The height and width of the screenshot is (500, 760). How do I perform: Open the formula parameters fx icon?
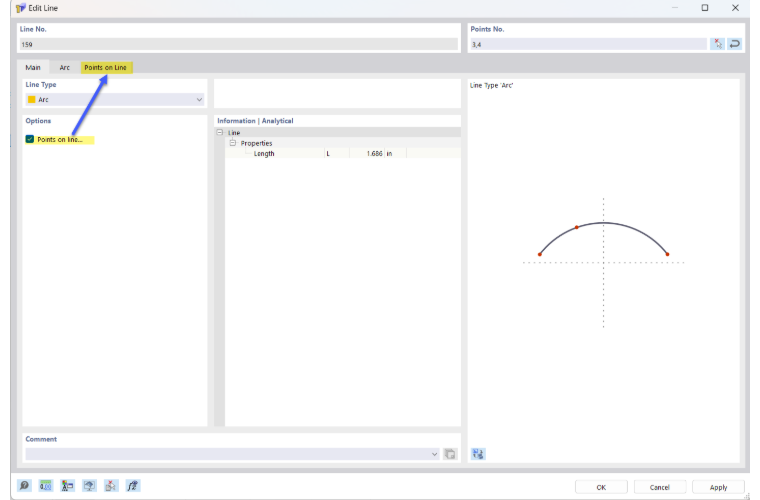click(x=133, y=485)
